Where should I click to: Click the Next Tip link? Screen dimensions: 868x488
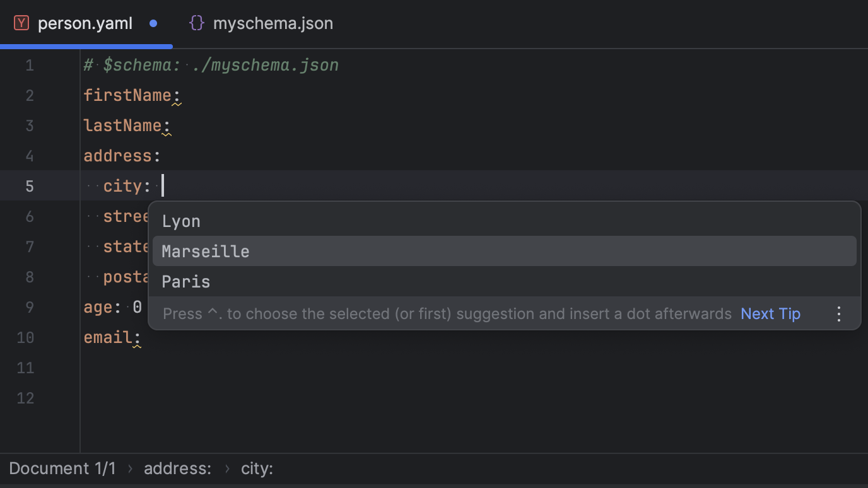point(770,313)
